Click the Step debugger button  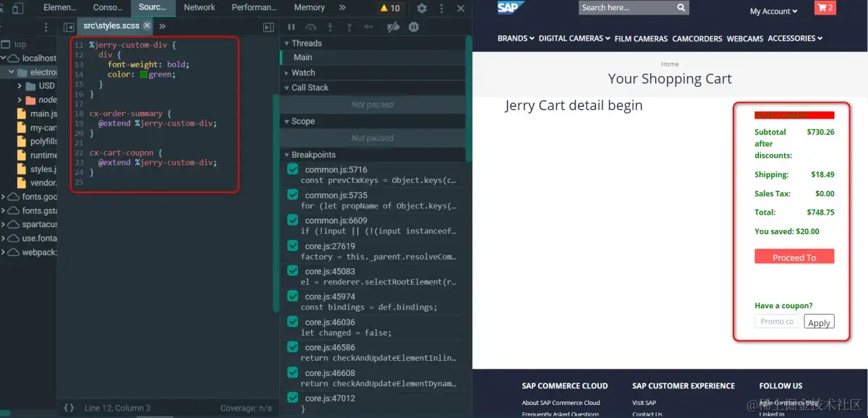coord(368,27)
